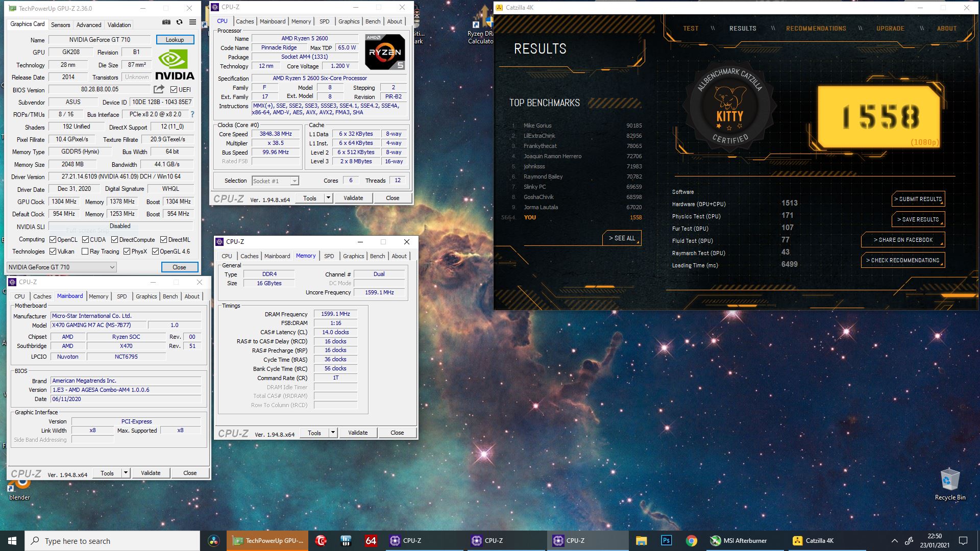Expand Tools dropdown arrow in CPU-Z Memory window

pyautogui.click(x=333, y=433)
